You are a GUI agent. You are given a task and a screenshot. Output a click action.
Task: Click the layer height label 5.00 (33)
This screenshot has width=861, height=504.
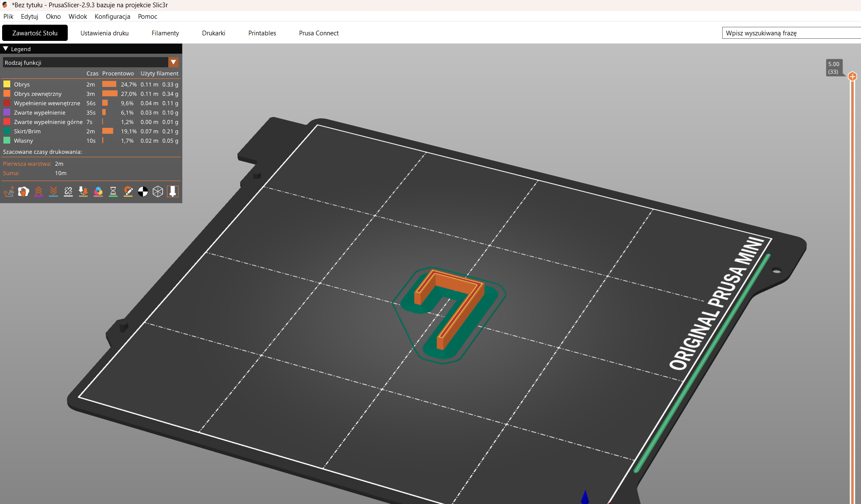[x=833, y=68]
